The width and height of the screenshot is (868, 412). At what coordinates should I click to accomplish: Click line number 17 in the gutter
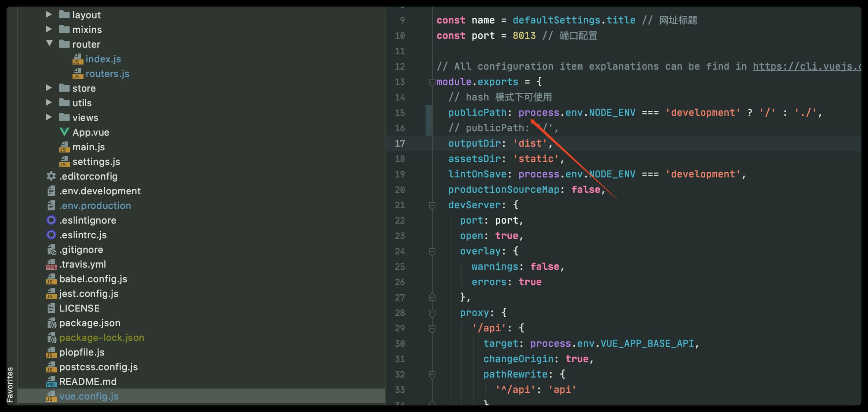pos(400,143)
